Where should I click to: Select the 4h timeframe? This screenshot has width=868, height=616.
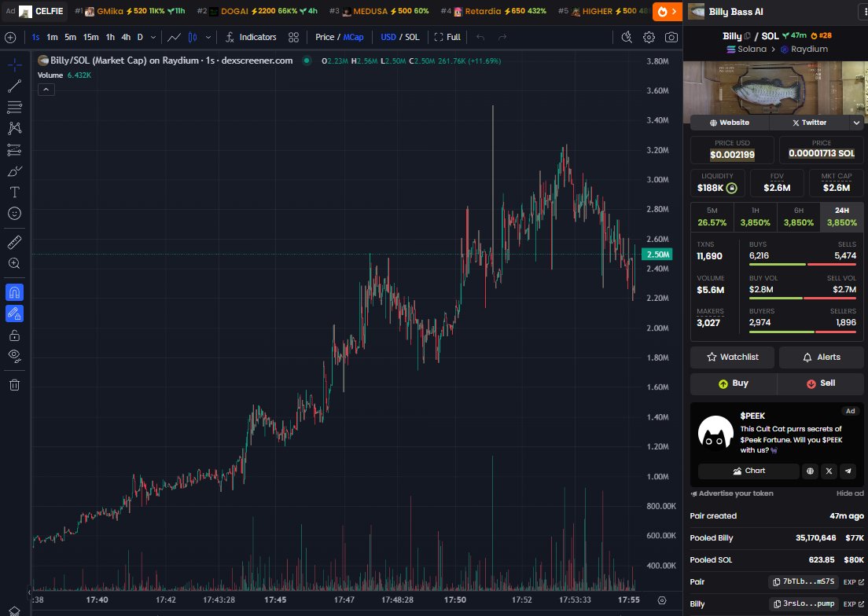[x=126, y=37]
